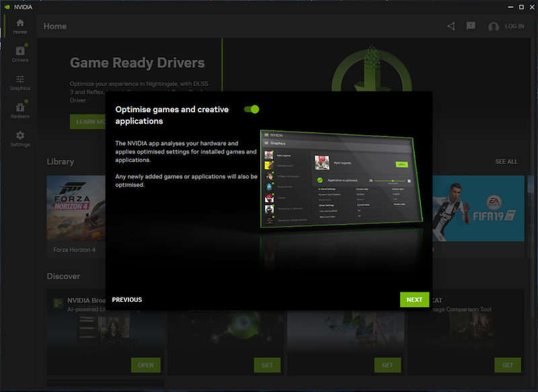
Task: Click the green NEXT button
Action: pos(414,300)
